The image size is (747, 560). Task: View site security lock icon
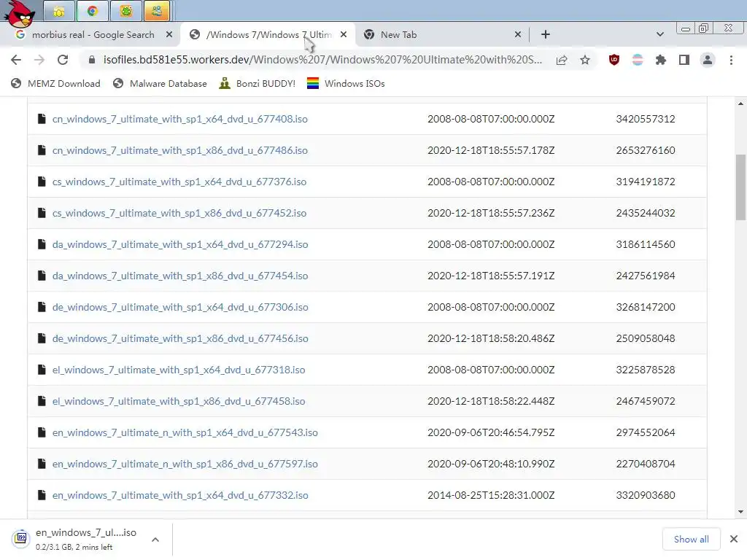point(93,60)
